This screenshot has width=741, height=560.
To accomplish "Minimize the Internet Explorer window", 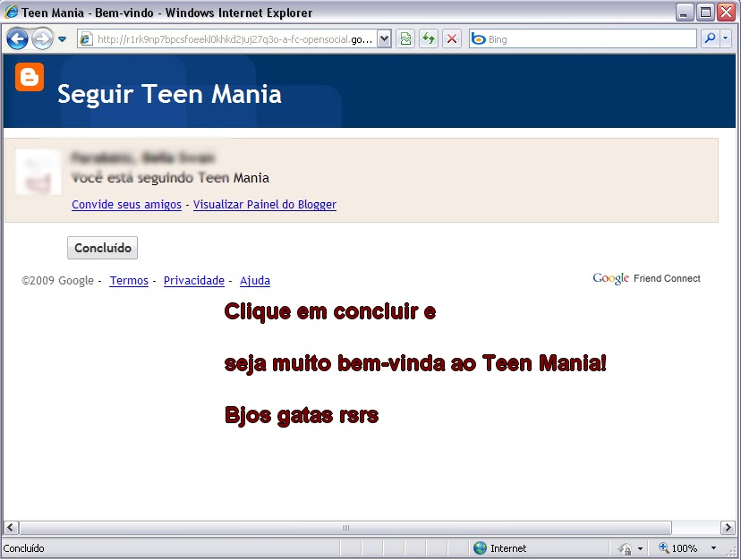I will (x=684, y=13).
